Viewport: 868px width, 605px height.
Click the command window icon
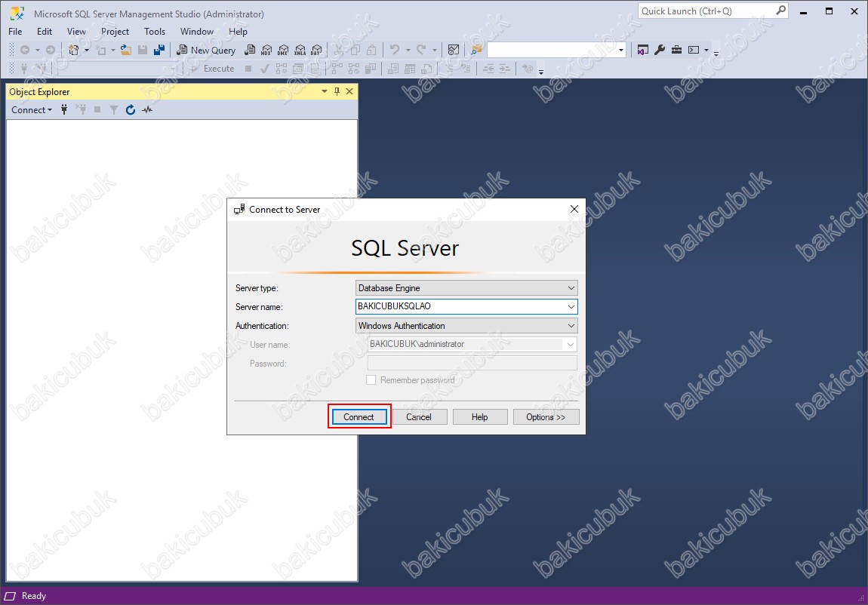point(694,51)
